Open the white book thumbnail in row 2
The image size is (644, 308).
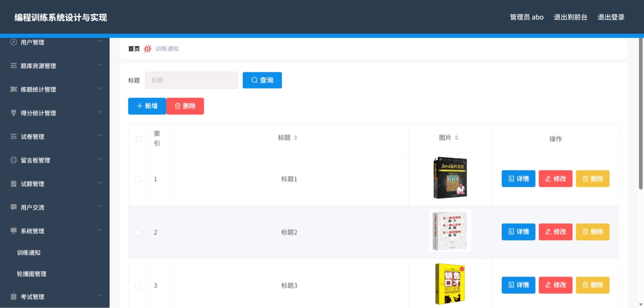[x=450, y=231]
